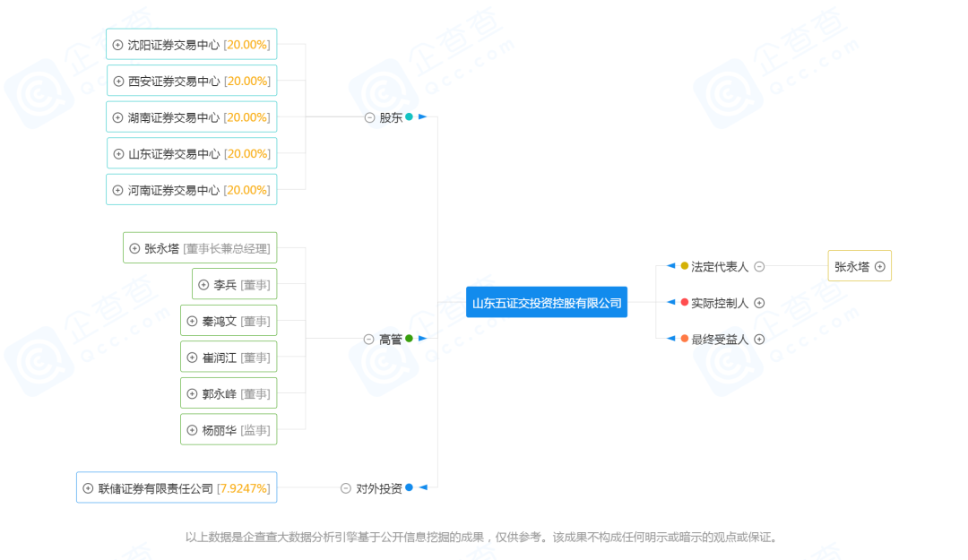Expand the 湖南证券交易中心 plus icon
This screenshot has height=560, width=968.
(x=118, y=117)
